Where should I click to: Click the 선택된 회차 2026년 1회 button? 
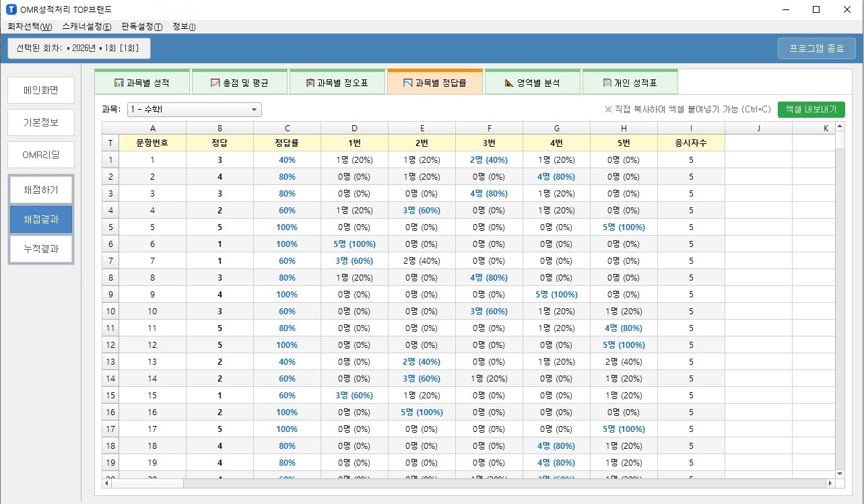(79, 48)
